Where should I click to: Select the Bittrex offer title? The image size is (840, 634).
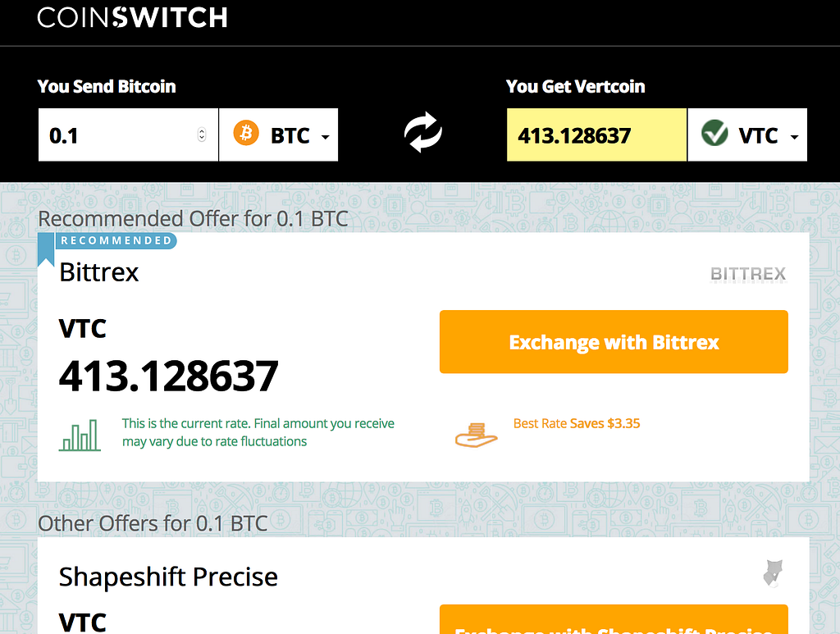[99, 272]
